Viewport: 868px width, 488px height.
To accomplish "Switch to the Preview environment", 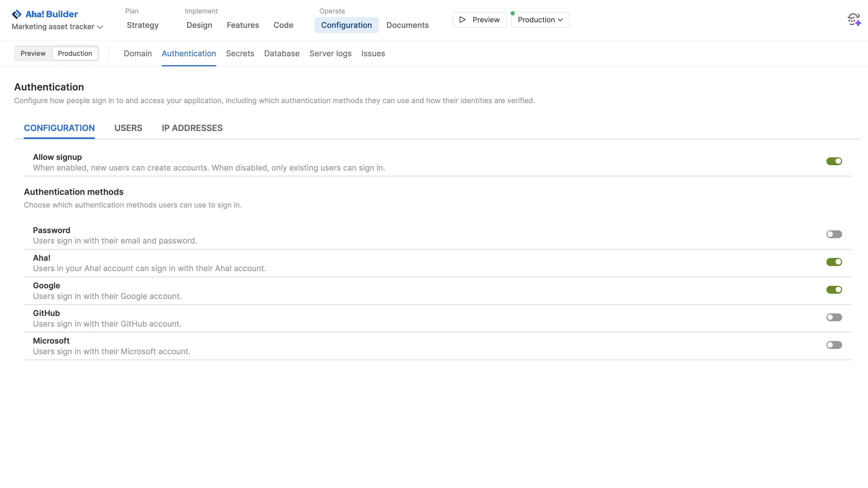I will pos(33,53).
